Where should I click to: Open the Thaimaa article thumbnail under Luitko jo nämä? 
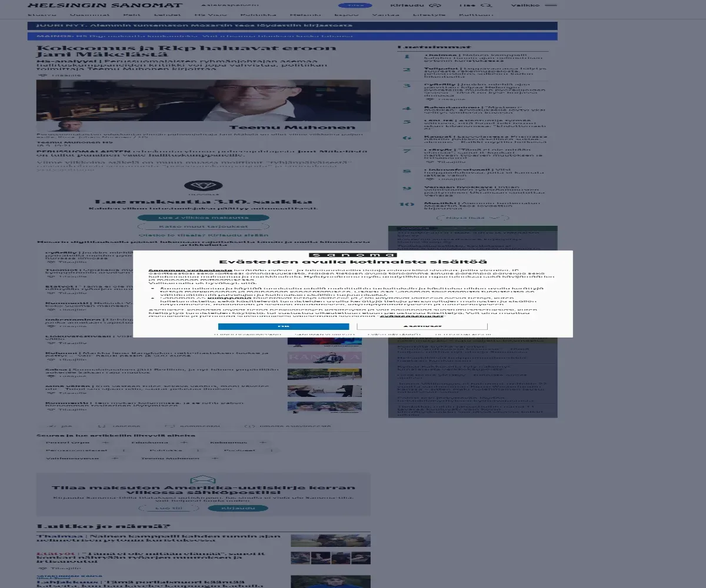[x=330, y=540]
